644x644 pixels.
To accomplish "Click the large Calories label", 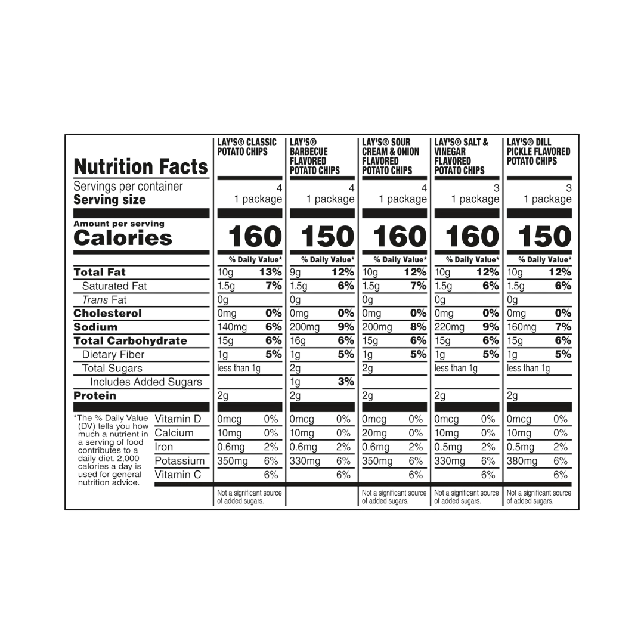I will (123, 238).
